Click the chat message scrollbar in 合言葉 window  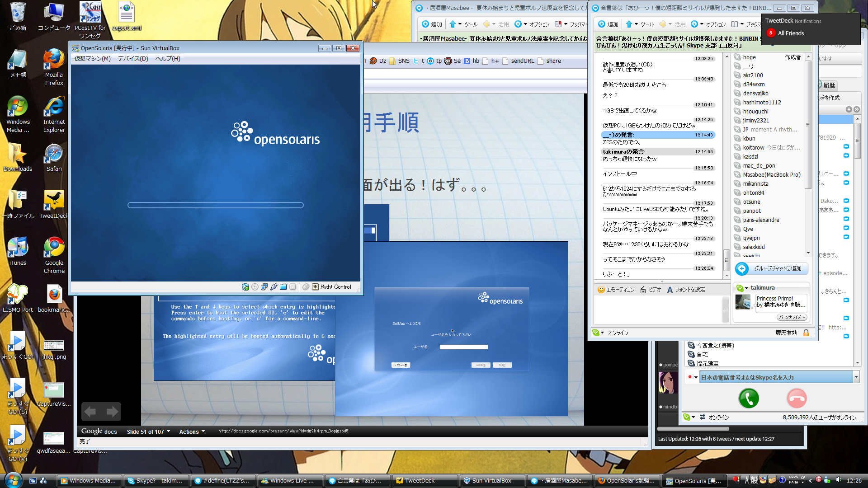pyautogui.click(x=727, y=260)
